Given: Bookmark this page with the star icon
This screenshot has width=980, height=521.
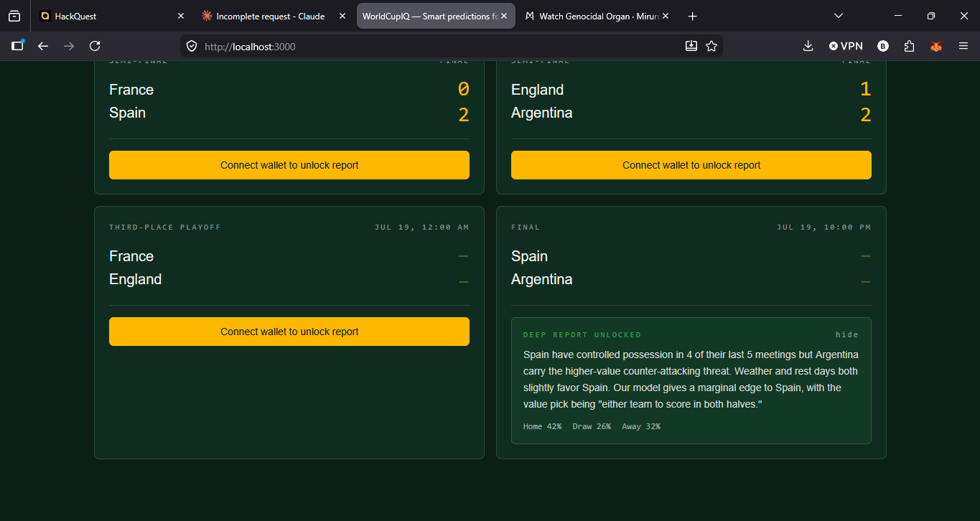Looking at the screenshot, I should tap(711, 46).
